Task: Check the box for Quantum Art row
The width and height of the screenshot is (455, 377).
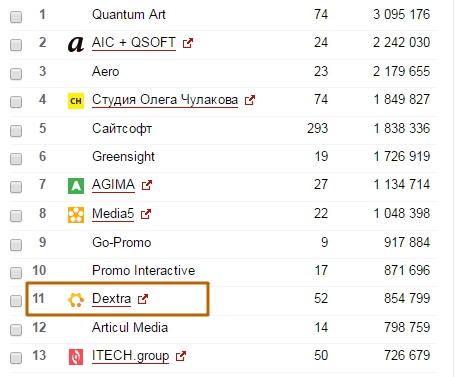Action: coord(16,17)
